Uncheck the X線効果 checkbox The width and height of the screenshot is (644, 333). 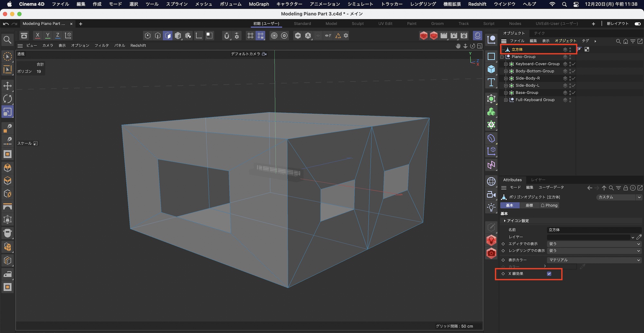coord(549,274)
